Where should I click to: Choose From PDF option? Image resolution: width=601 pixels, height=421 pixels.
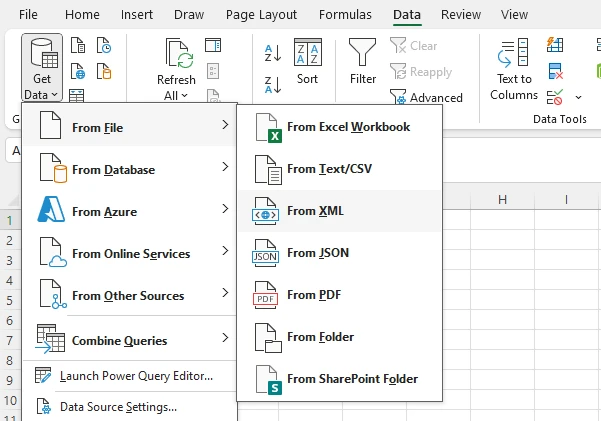(340, 295)
